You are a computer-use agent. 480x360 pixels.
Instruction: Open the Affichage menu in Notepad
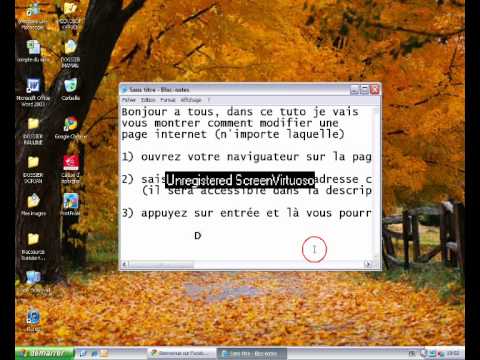pos(191,100)
